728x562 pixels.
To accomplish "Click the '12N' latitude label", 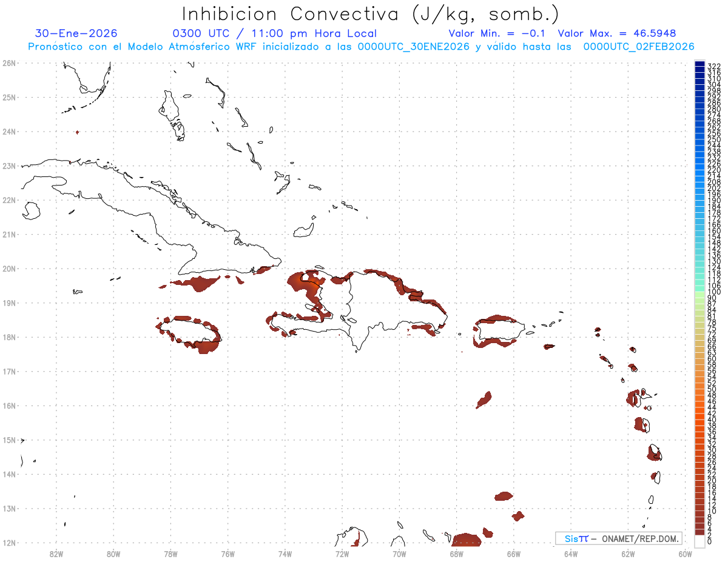I will coord(8,543).
